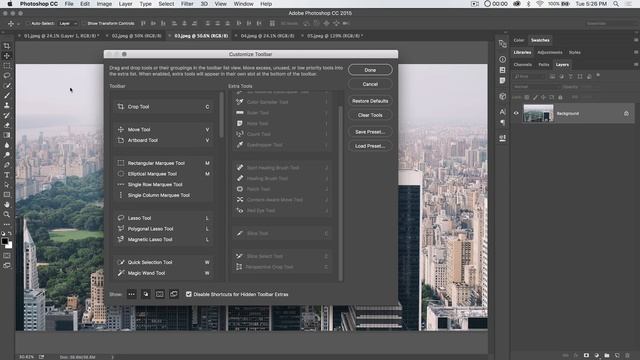Select the Rectangular Marquee tool in left toolbar
Viewport: 640px width, 360px height.
(x=7, y=66)
